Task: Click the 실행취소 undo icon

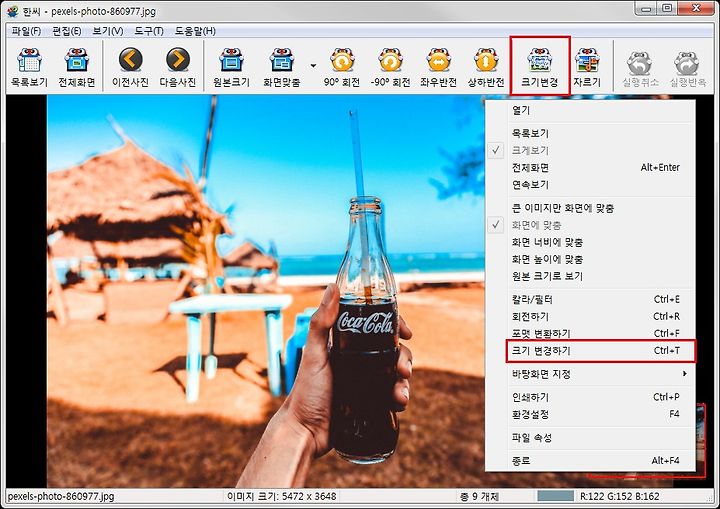Action: [x=640, y=68]
